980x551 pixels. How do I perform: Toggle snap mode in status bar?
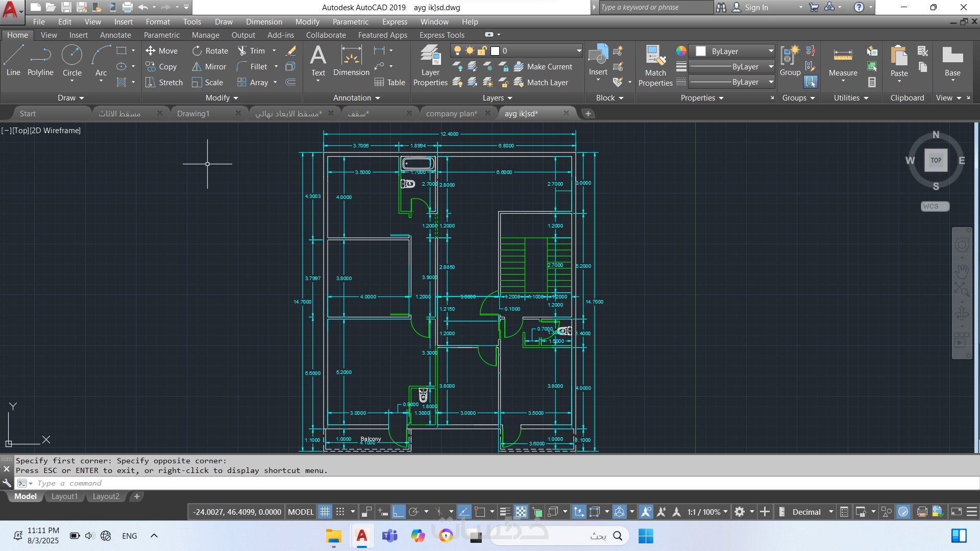[340, 512]
